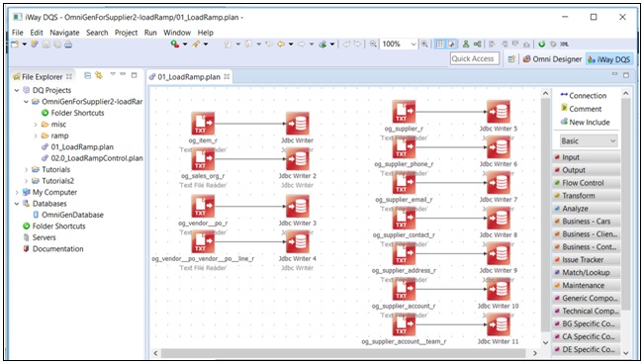Select 02.0_LoadRampControl.plan file
Image resolution: width=644 pixels, height=364 pixels.
pos(92,158)
